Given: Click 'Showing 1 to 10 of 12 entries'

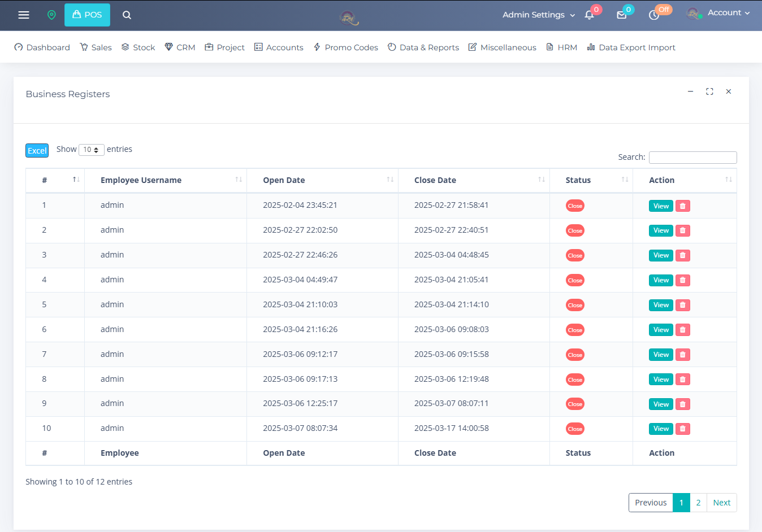Looking at the screenshot, I should click(79, 482).
